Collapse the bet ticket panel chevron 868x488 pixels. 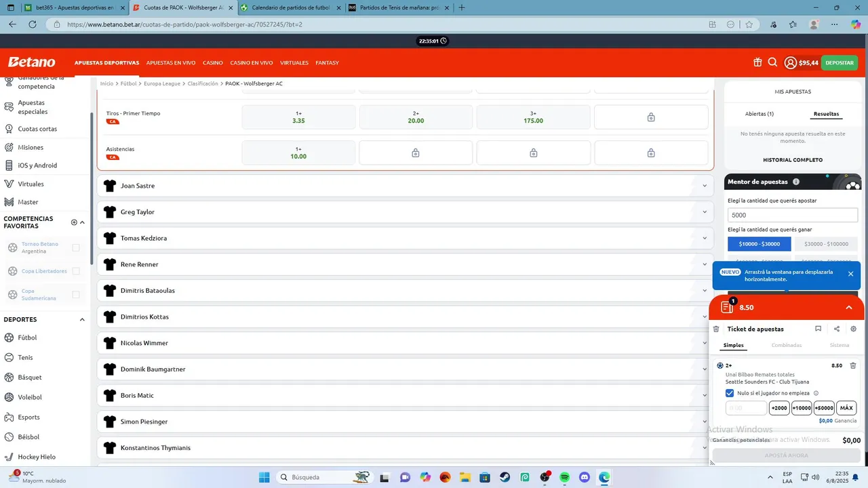pyautogui.click(x=848, y=308)
